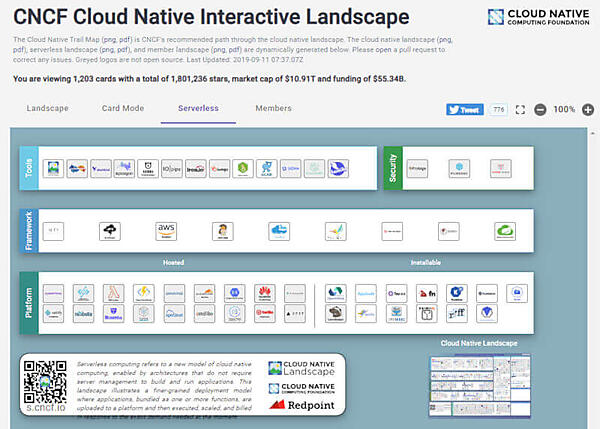Open the IOpipe card in Tools

point(172,169)
